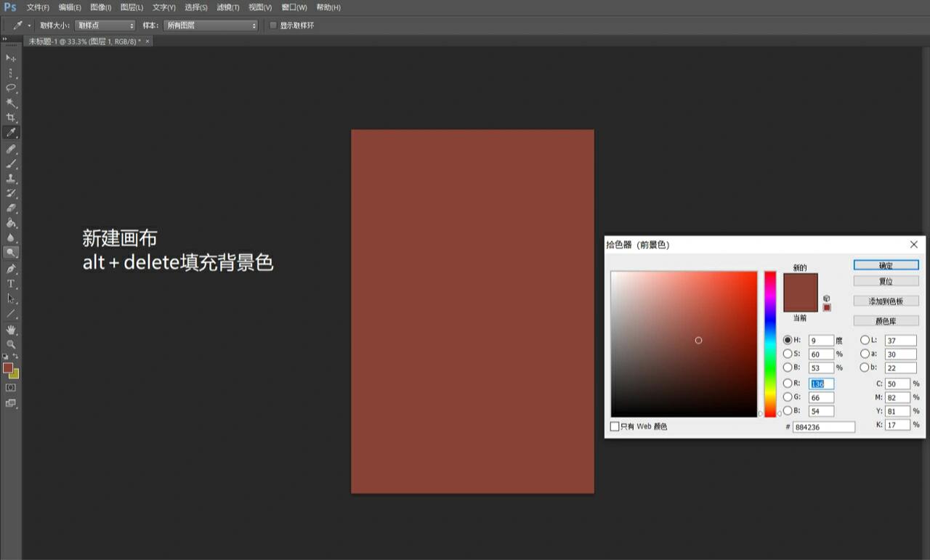Click the 颜色库 button

point(886,320)
